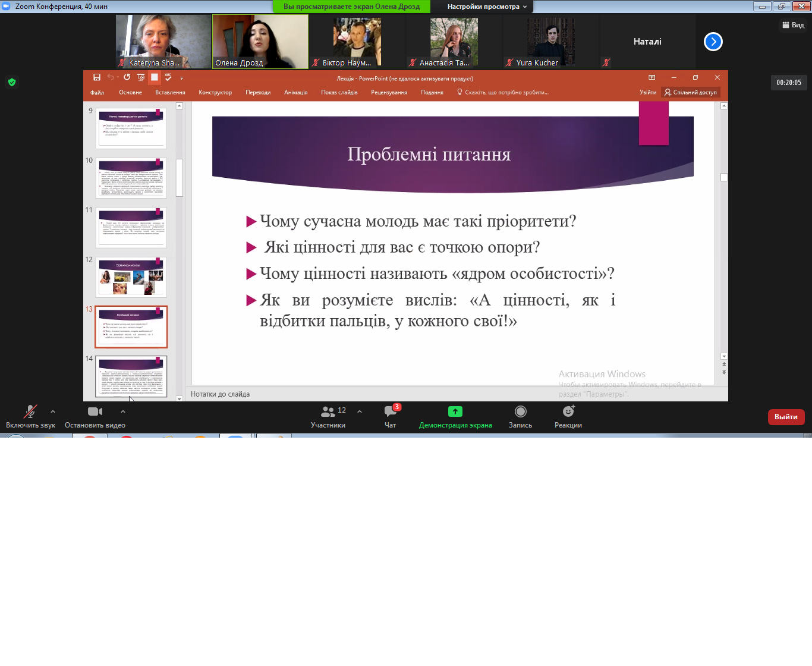Screen dimensions: 812x666
Task: Open the Participants panel icon
Action: click(328, 411)
